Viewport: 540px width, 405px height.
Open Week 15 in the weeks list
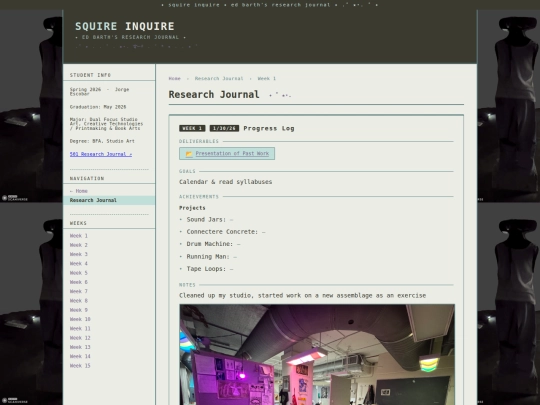pos(80,366)
